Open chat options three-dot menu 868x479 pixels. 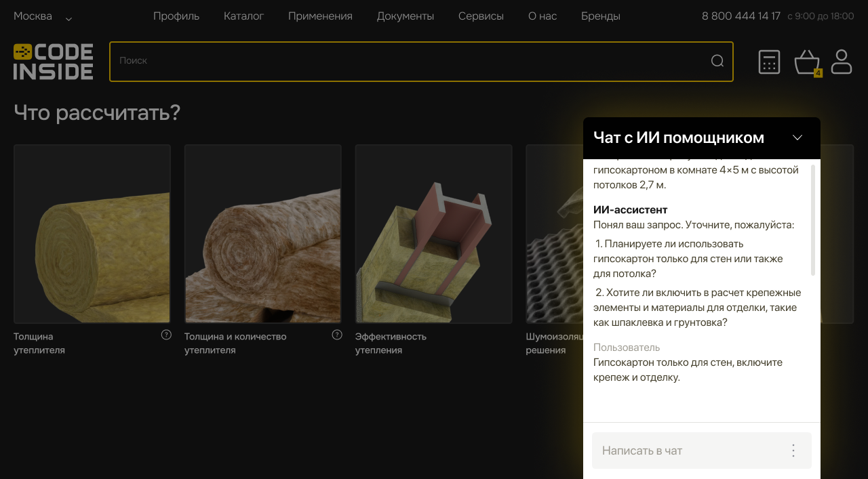[x=793, y=451]
